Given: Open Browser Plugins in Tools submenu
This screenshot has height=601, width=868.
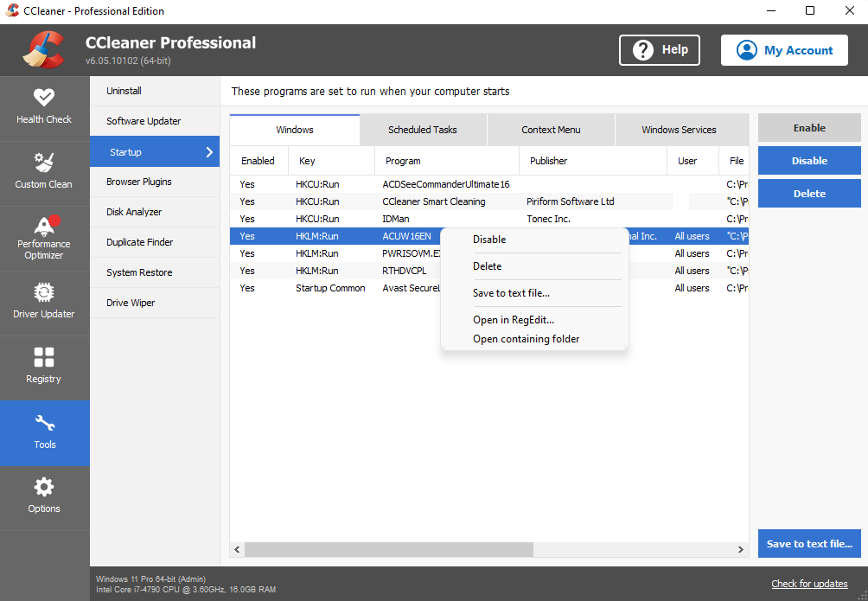Looking at the screenshot, I should 155,182.
